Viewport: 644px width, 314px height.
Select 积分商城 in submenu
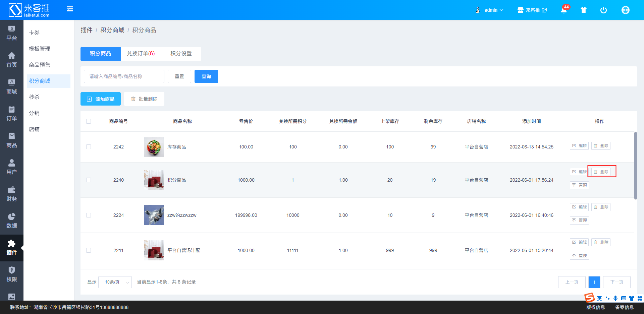tap(49, 81)
